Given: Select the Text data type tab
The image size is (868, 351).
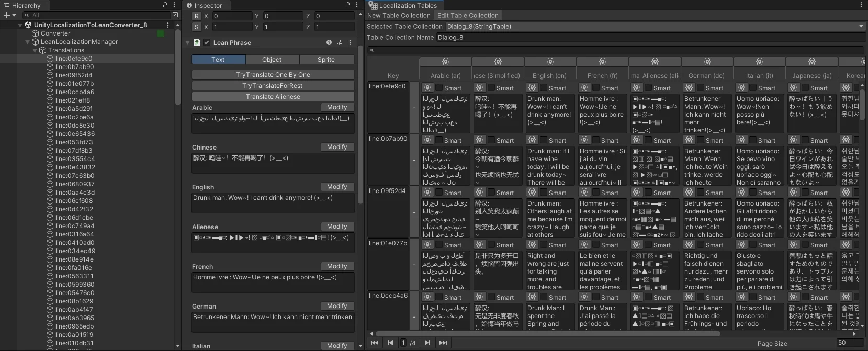Looking at the screenshot, I should (218, 59).
